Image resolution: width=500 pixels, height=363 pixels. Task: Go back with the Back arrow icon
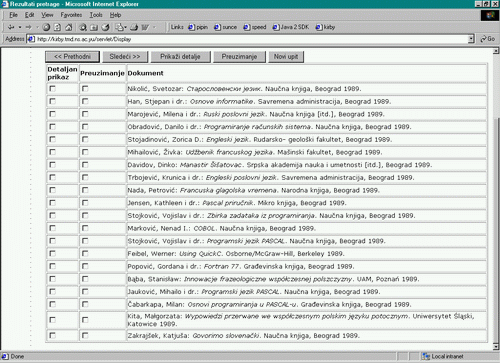tap(11, 27)
